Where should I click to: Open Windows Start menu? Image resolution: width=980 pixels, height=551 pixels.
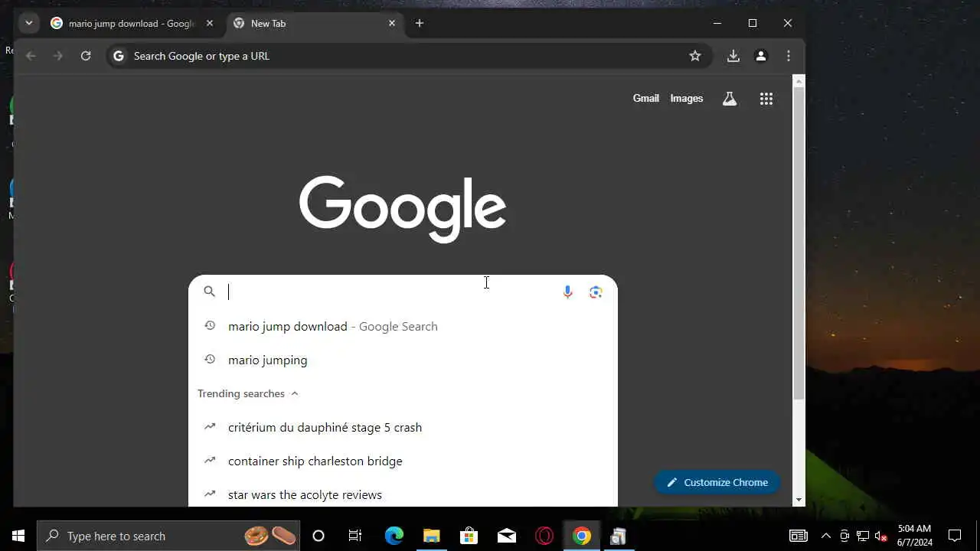[18, 536]
